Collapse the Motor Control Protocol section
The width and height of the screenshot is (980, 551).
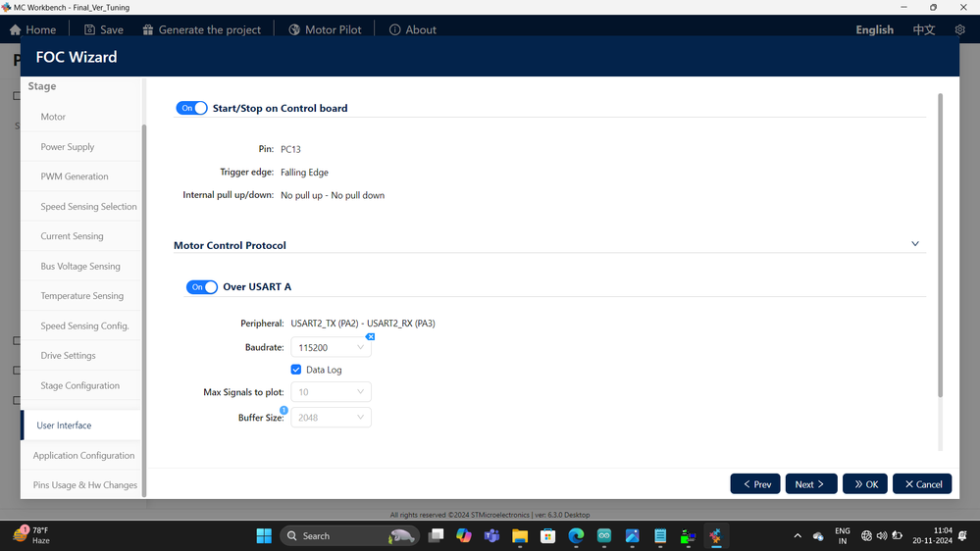tap(915, 244)
